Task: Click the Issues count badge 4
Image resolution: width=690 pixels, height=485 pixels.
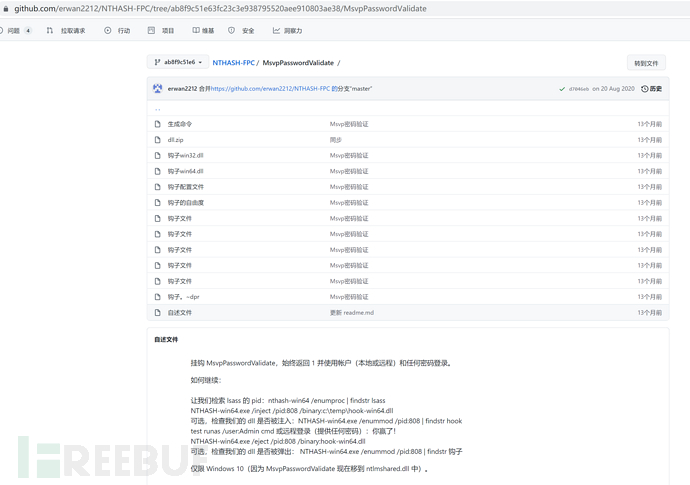Action: tap(28, 30)
